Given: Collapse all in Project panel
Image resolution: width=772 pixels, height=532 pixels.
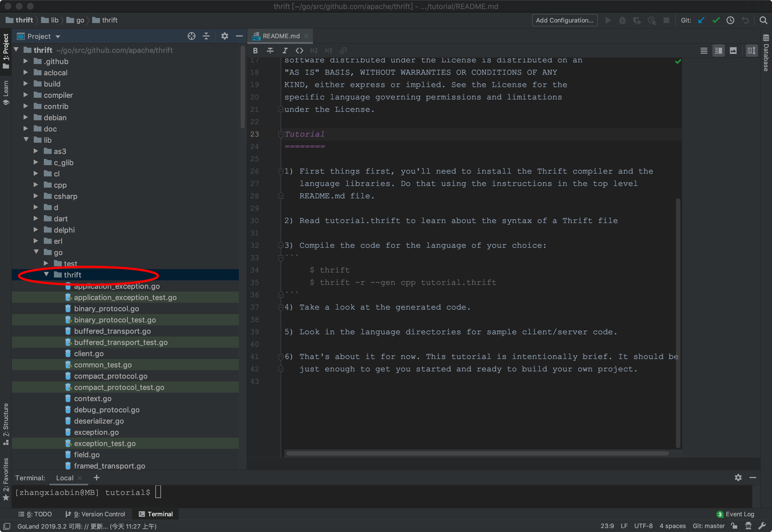Looking at the screenshot, I should [x=206, y=36].
